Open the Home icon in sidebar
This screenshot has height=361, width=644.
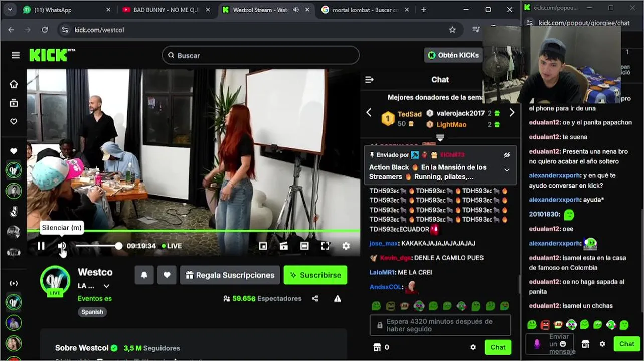coord(14,84)
